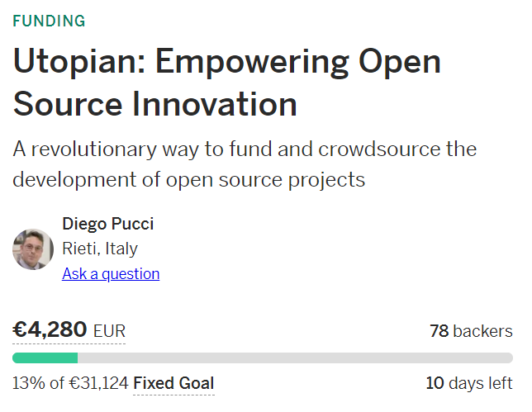Viewport: 532px width, 412px height.
Task: Click the Ask a question link
Action: click(x=111, y=274)
